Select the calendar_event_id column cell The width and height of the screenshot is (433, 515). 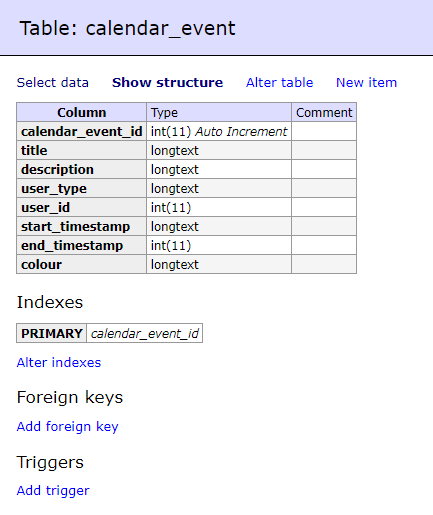(x=82, y=131)
